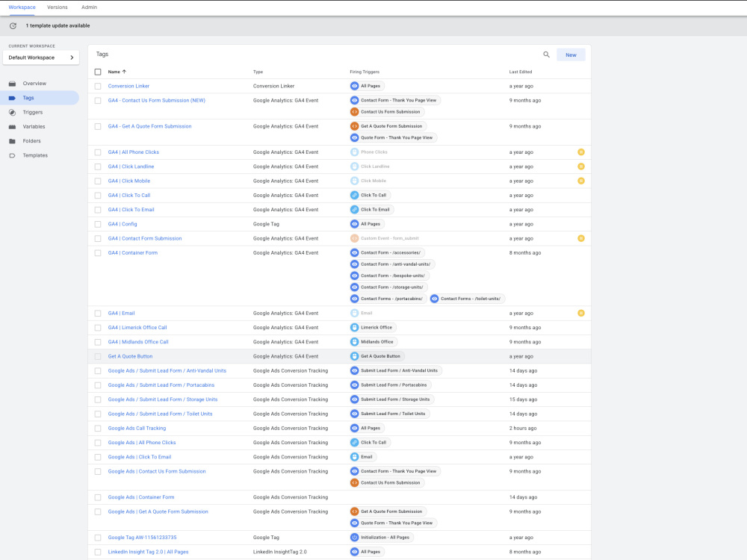The width and height of the screenshot is (747, 560).
Task: Switch to the Admin tab
Action: tap(89, 7)
